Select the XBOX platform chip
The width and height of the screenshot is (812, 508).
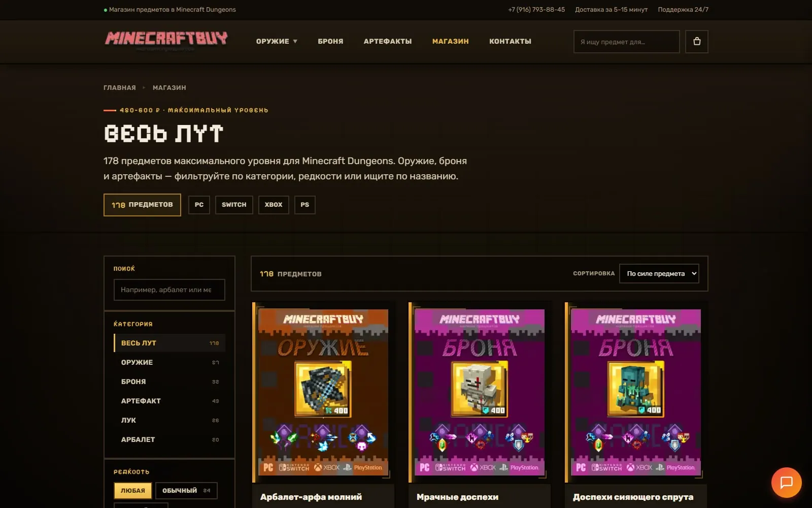point(274,205)
